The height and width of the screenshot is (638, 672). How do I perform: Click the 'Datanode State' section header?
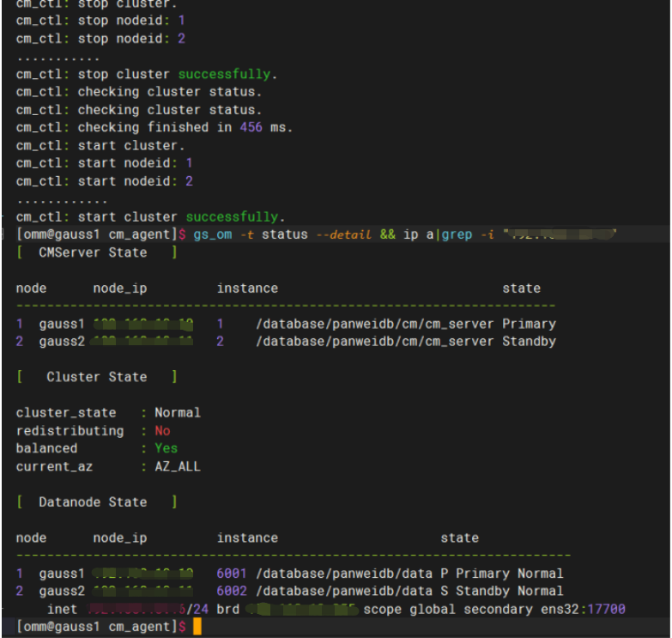(97, 501)
